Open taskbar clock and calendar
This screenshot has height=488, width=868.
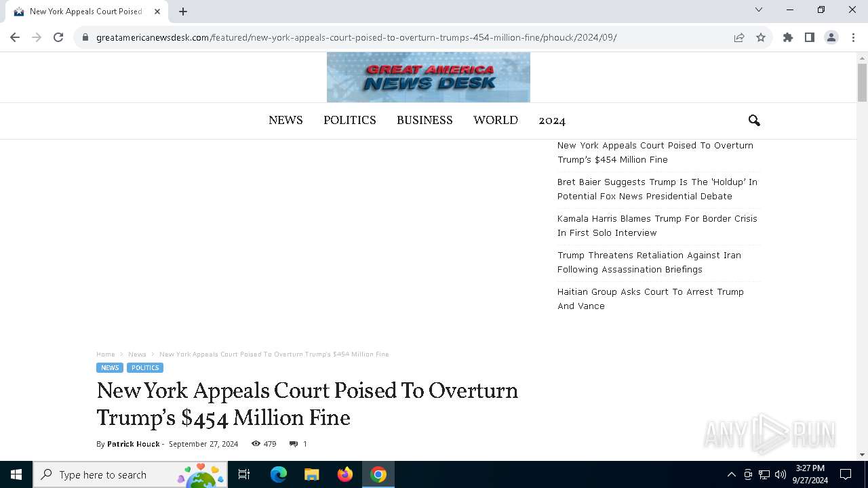(810, 474)
